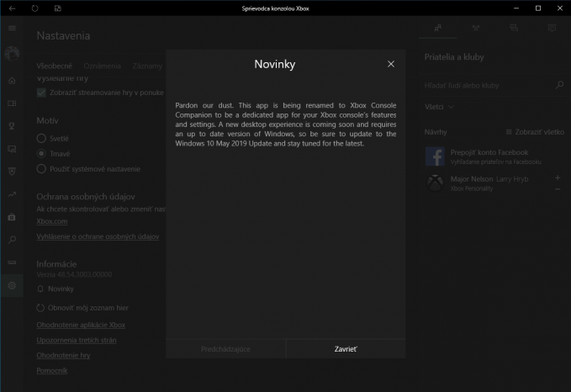Viewport: 571px width, 392px height.
Task: Click Novinky with bell icon
Action: (56, 289)
